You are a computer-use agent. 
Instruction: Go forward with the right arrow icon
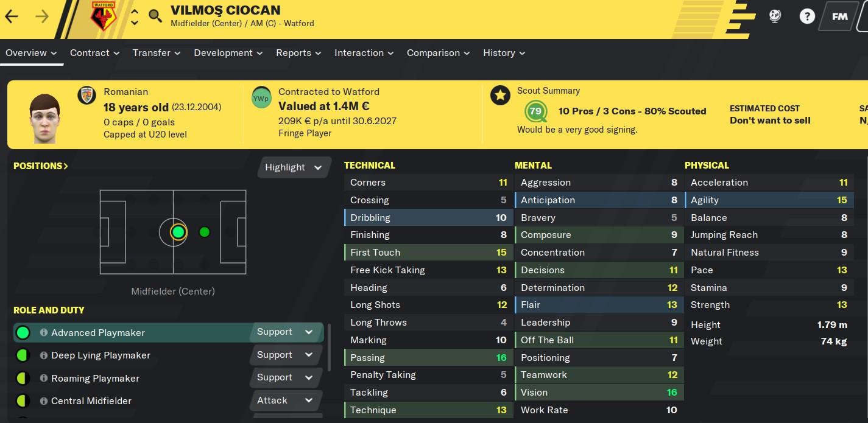coord(42,16)
